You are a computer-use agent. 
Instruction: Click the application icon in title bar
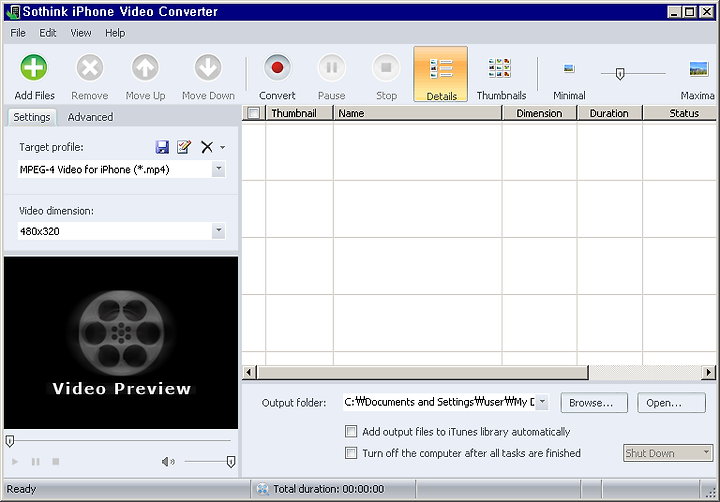(x=13, y=12)
